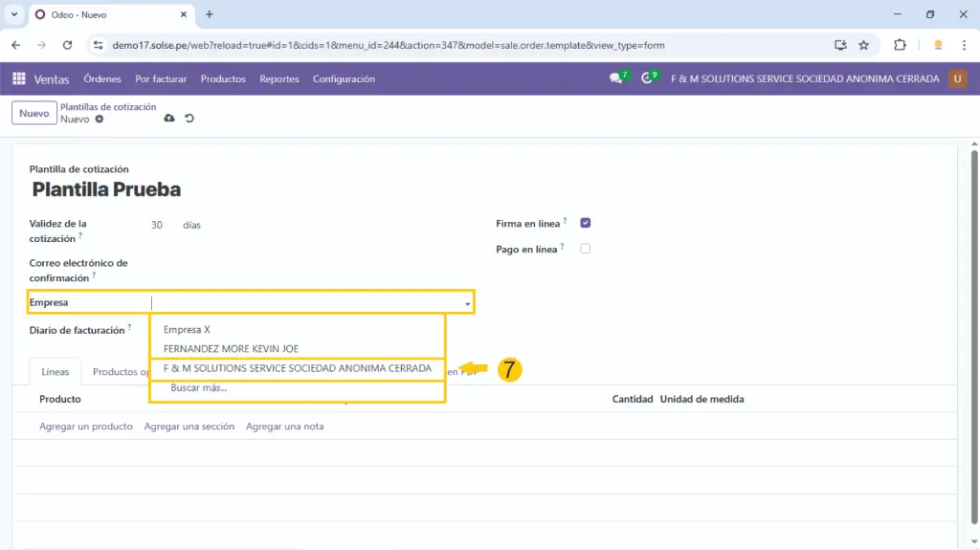980x550 pixels.
Task: Click the Nuevo button
Action: 33,113
